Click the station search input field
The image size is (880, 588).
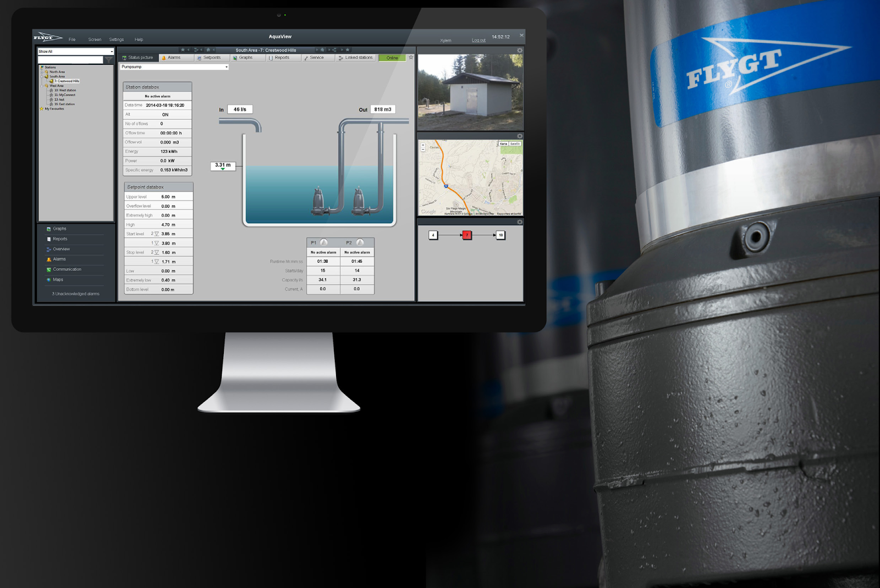click(x=70, y=59)
